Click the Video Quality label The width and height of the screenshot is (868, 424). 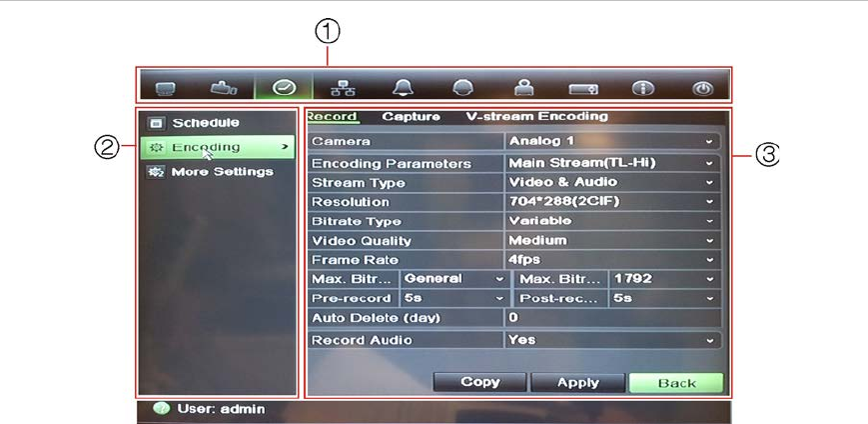point(362,241)
